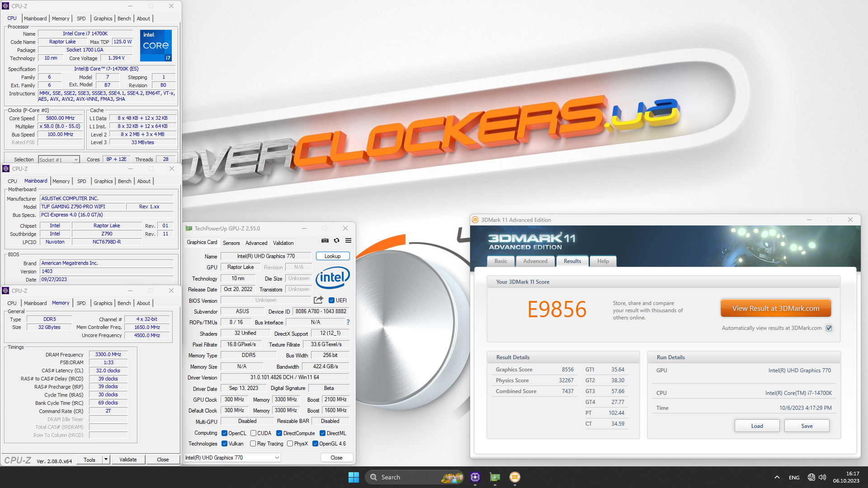The image size is (868, 488).
Task: Toggle the OpenGL 4.6 checkbox
Action: pyautogui.click(x=315, y=444)
